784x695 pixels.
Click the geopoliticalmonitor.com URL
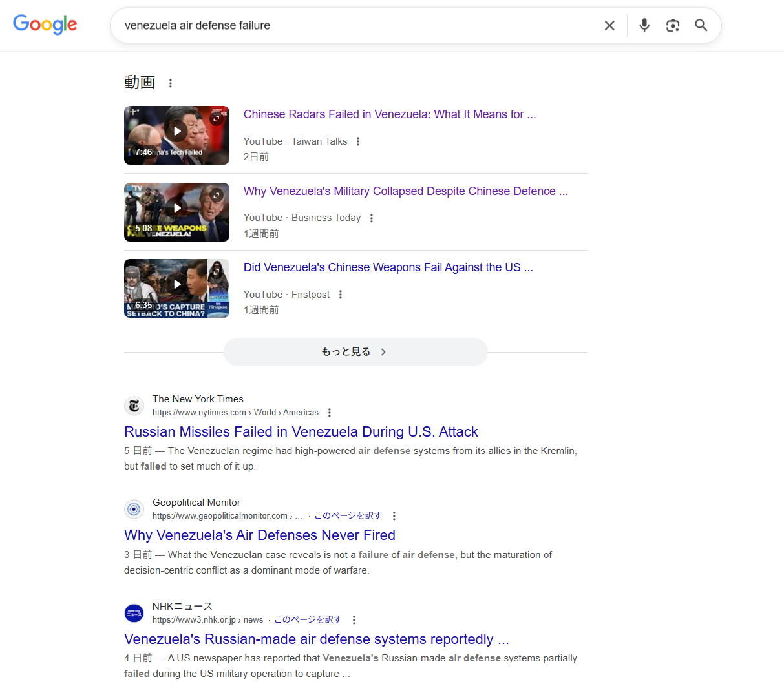[x=227, y=515]
